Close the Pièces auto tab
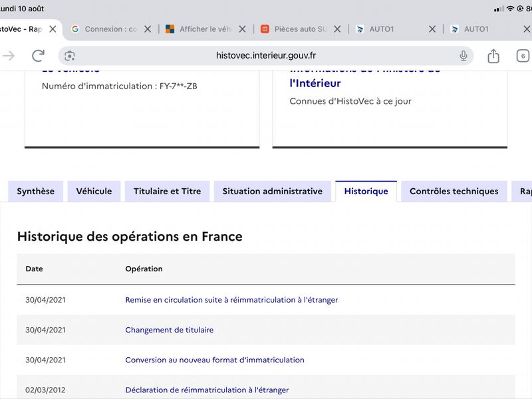The image size is (532, 399). tap(337, 29)
